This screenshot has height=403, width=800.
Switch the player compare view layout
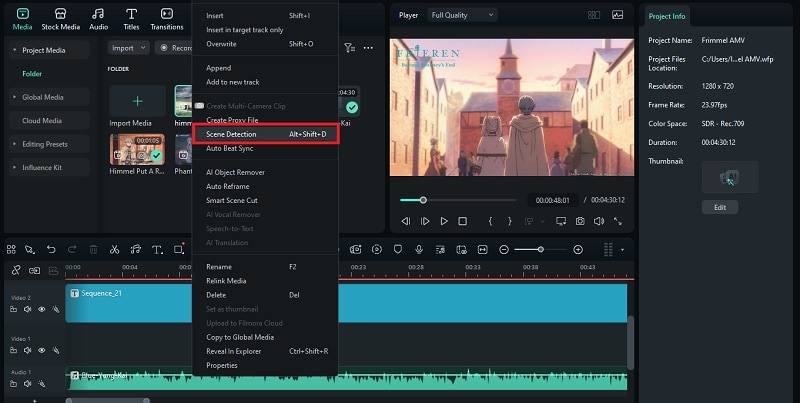point(593,15)
